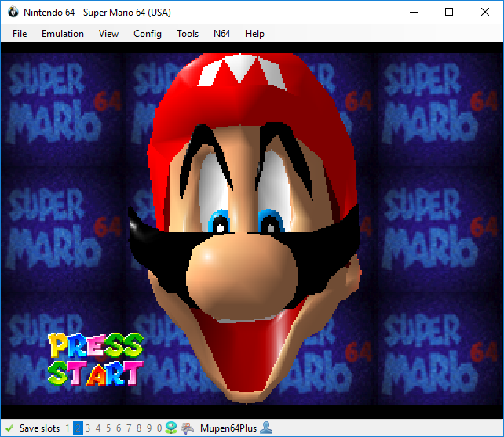Select save slot 3

[88, 428]
